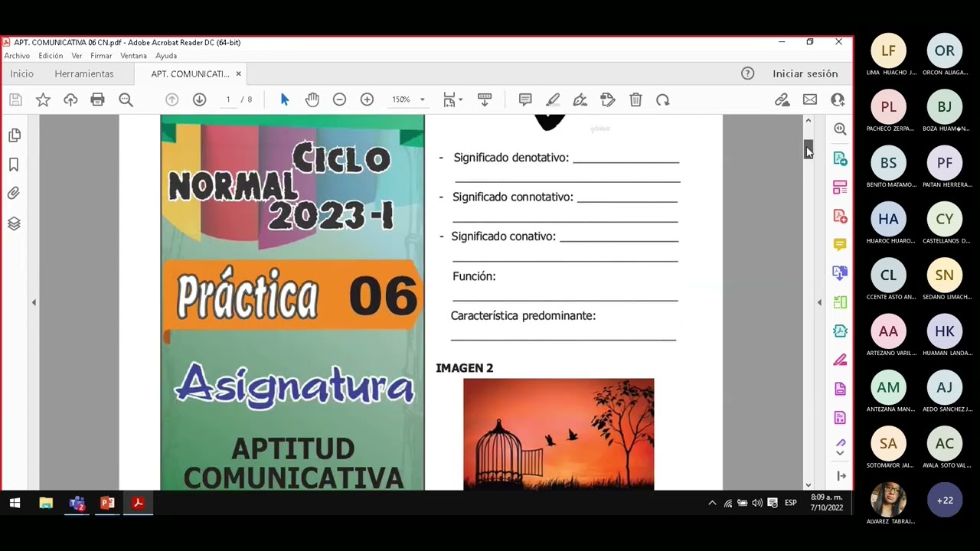Open File Explorer from taskbar
This screenshot has height=551, width=980.
(46, 503)
